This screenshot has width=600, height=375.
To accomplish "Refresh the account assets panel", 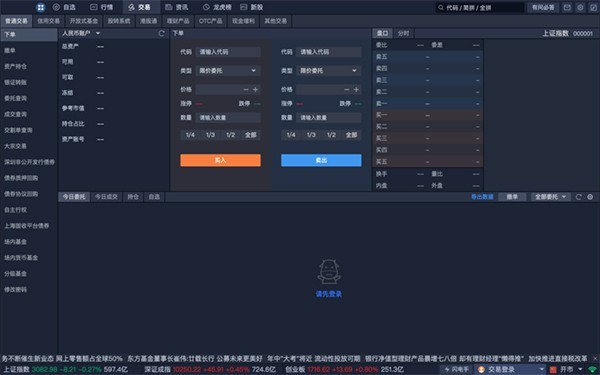I will coord(161,33).
